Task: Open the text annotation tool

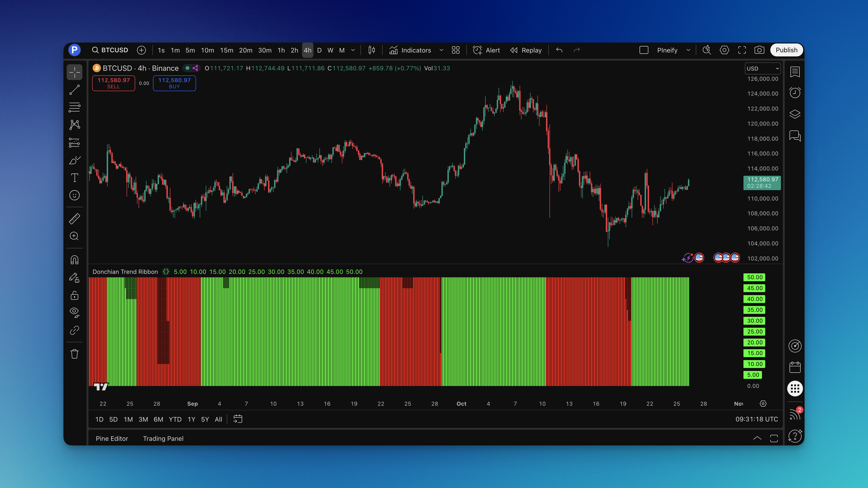Action: tap(75, 177)
